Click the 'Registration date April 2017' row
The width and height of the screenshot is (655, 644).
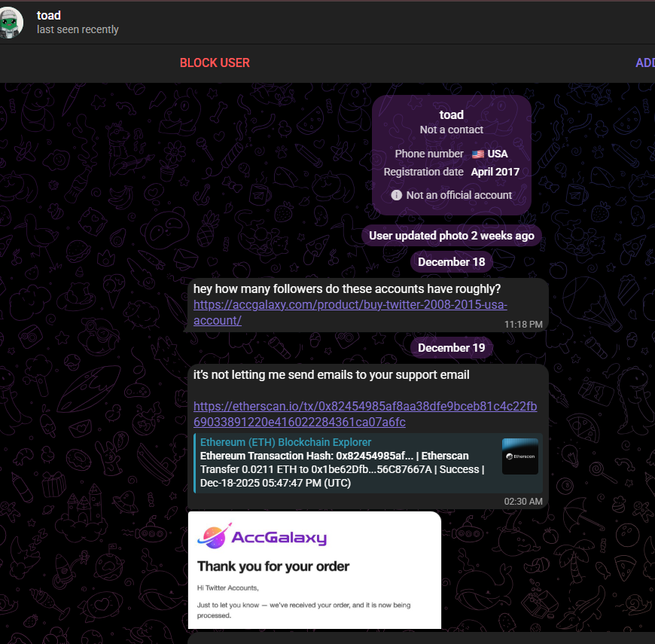pyautogui.click(x=451, y=172)
